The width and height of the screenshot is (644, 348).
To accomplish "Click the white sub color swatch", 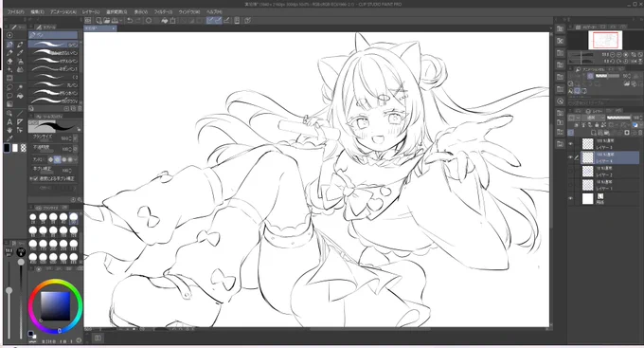I will click(x=15, y=148).
